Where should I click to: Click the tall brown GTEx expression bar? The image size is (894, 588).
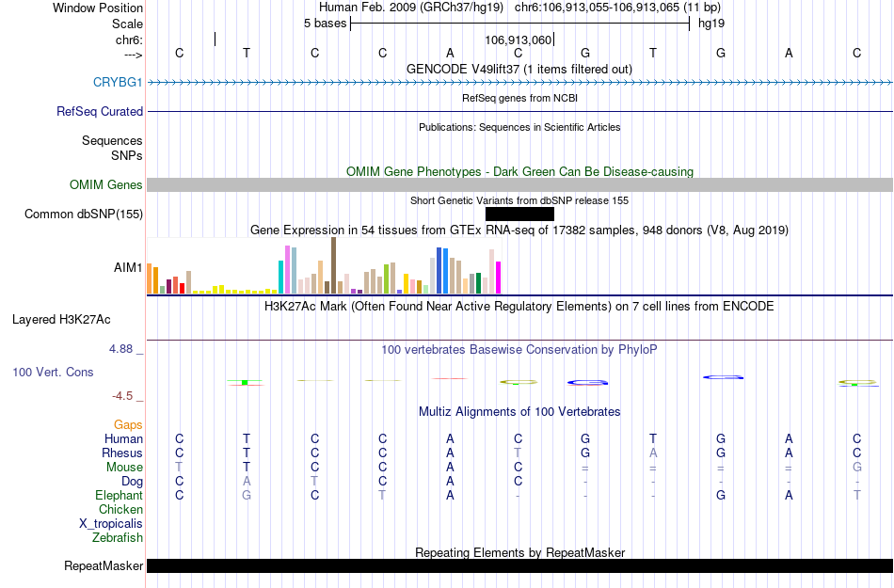click(333, 265)
